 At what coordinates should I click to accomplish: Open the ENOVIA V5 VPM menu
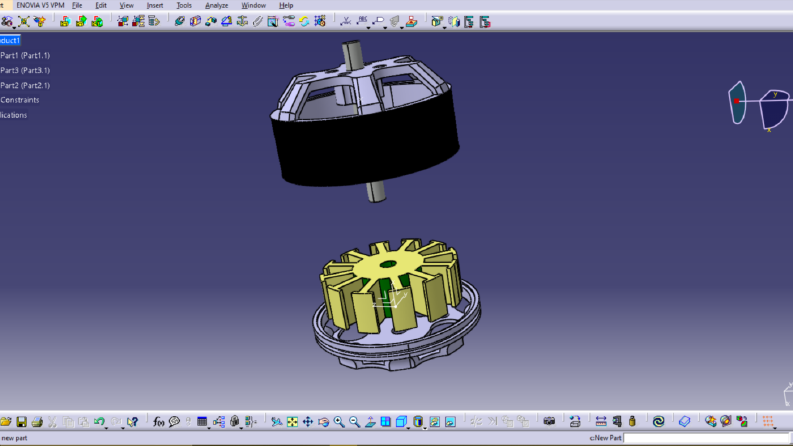click(x=40, y=5)
